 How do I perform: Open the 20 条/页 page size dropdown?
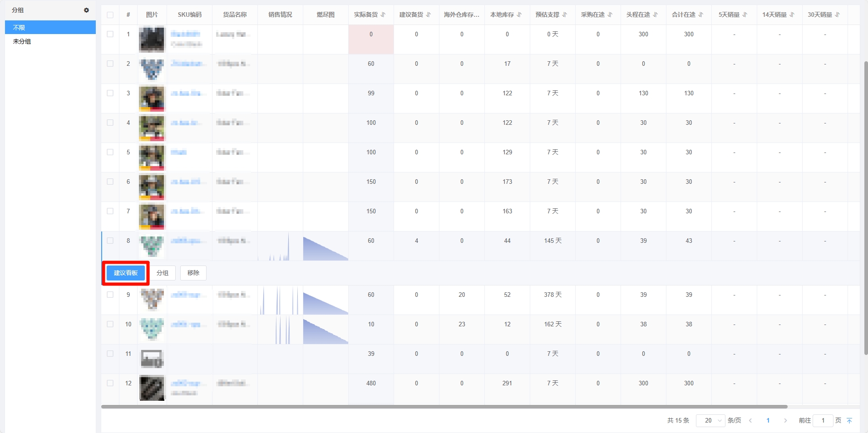point(710,421)
